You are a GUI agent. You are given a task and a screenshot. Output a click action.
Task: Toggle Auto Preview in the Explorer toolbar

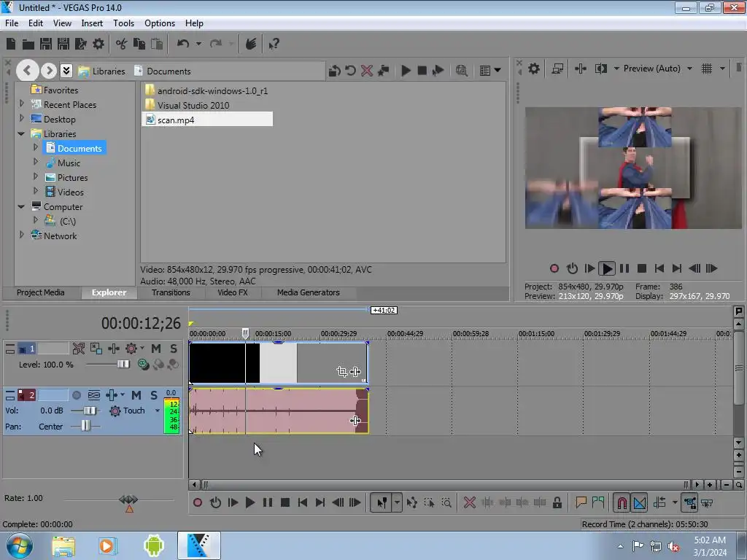[x=438, y=71]
